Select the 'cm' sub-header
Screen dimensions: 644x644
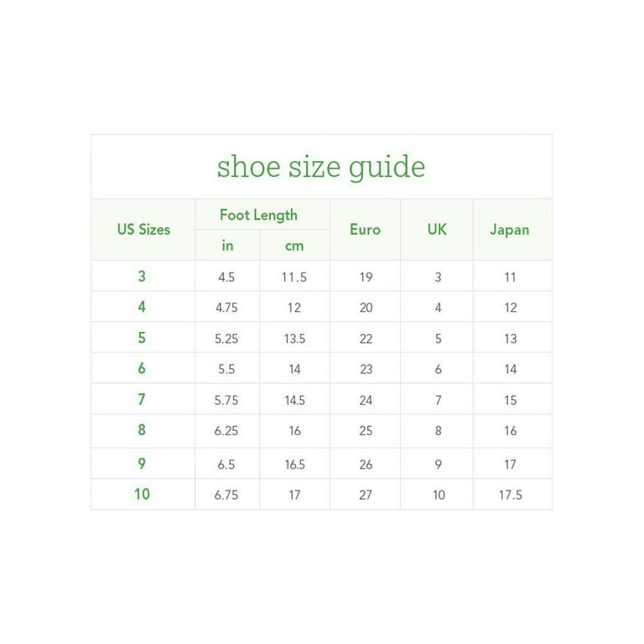tap(294, 246)
